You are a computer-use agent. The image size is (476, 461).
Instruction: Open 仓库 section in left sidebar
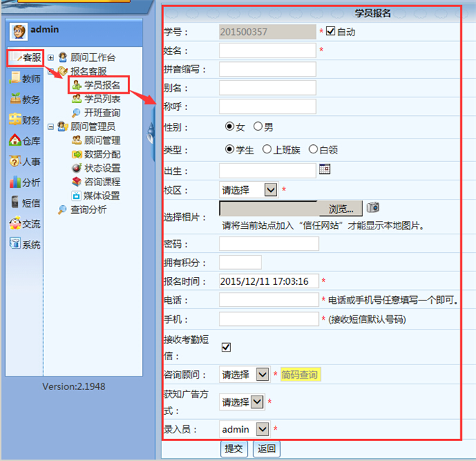click(25, 141)
